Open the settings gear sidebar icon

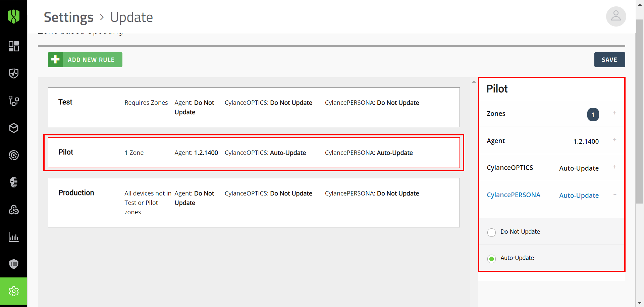[x=14, y=291]
